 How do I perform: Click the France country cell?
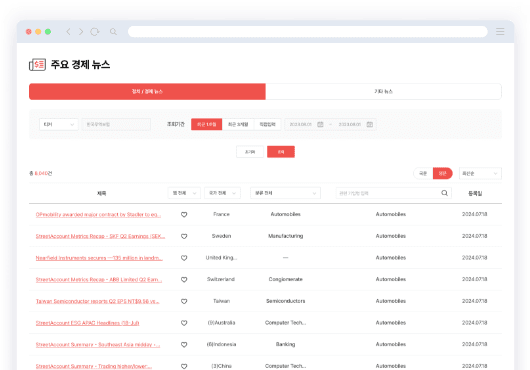click(221, 214)
